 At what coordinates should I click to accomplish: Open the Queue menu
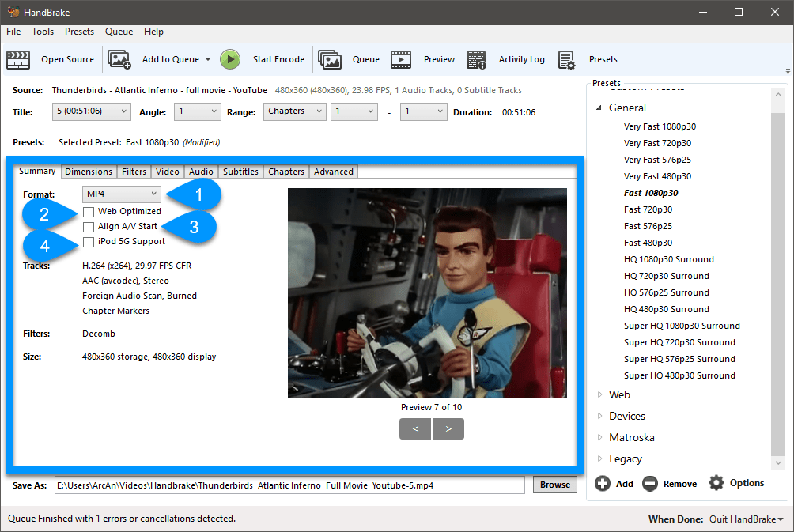coord(119,32)
